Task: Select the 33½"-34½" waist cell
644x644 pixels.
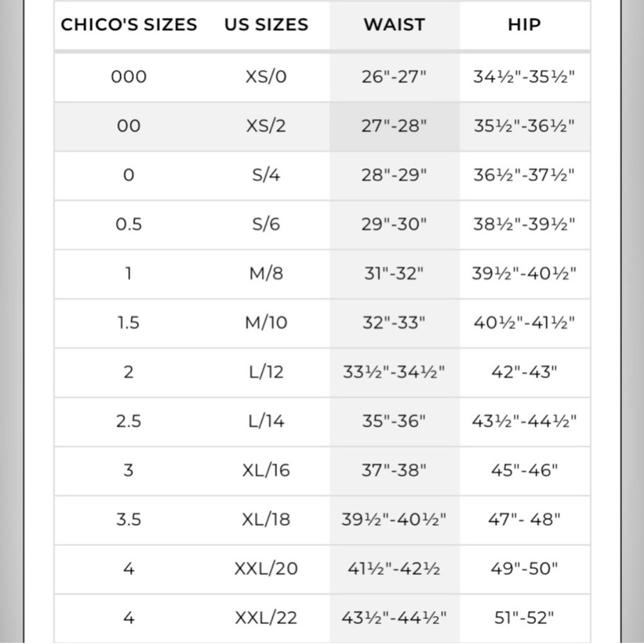Action: [394, 372]
